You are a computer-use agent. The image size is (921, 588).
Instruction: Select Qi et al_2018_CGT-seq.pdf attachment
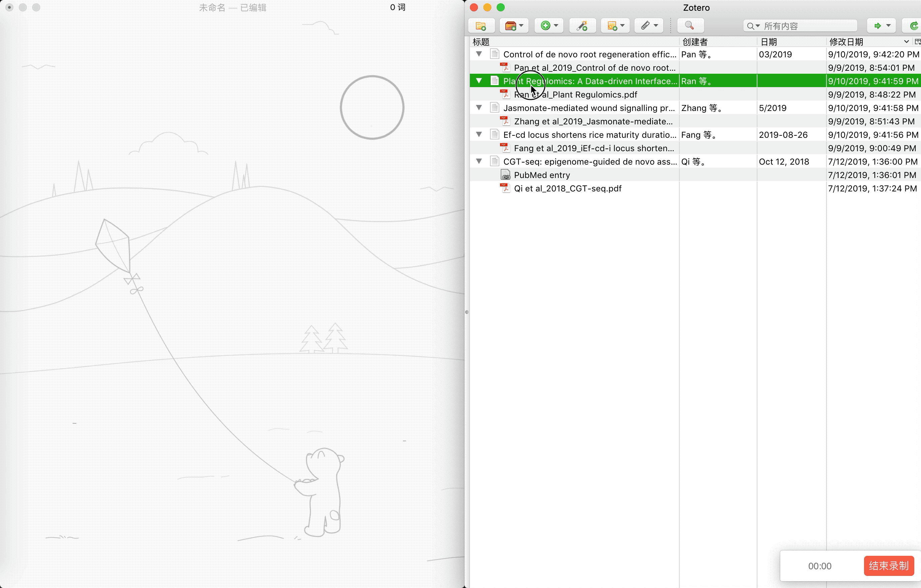click(568, 188)
